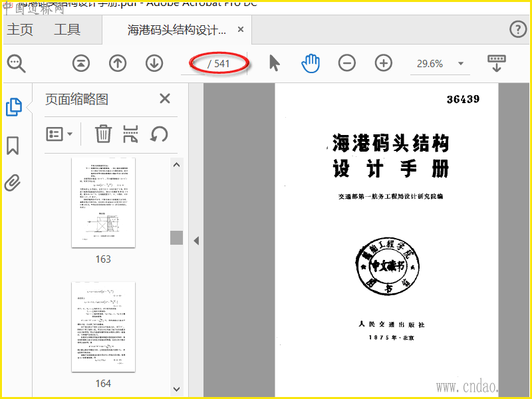Zoom out with the minus button
Viewport: 532px width, 399px height.
tap(346, 63)
